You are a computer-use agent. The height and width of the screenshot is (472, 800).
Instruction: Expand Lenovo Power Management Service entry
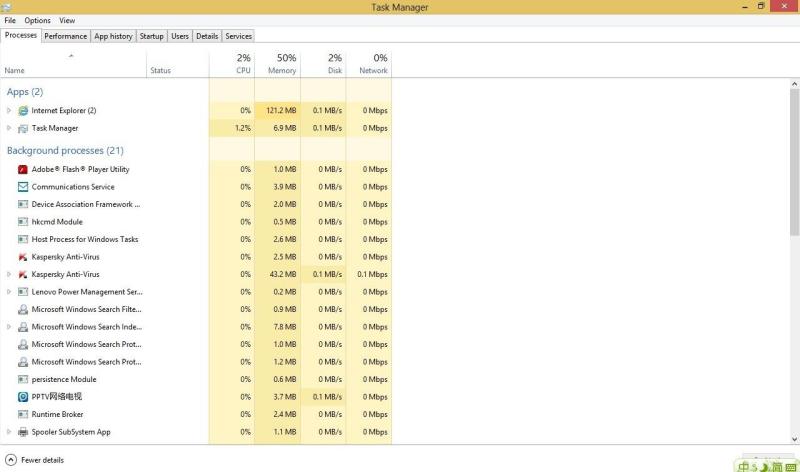point(9,292)
